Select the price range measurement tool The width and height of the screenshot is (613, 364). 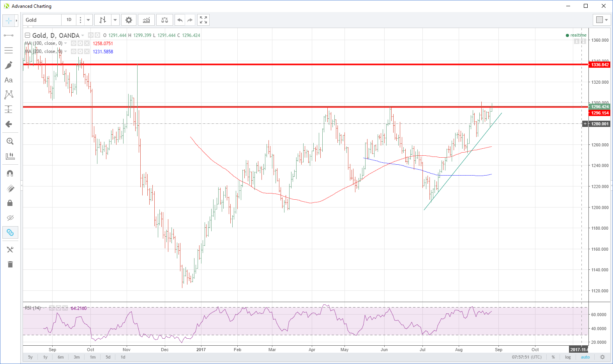coord(9,109)
